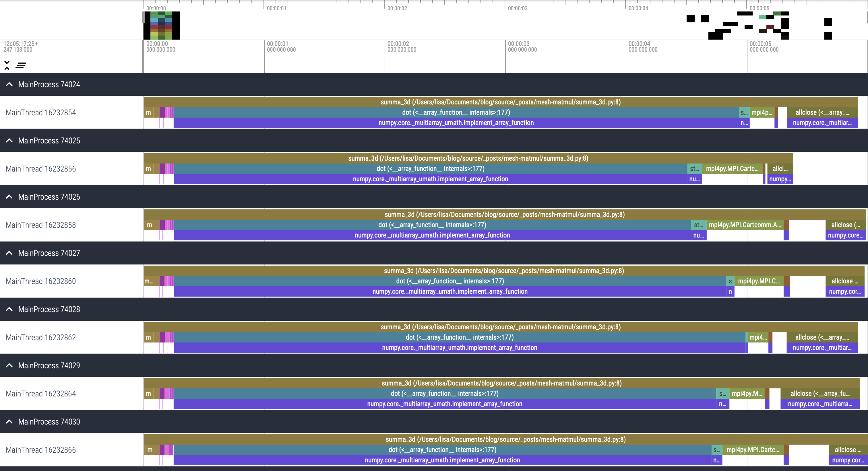Select allclose slice in MainThread 16232862
Image resolution: width=868 pixels, height=471 pixels.
pyautogui.click(x=821, y=337)
